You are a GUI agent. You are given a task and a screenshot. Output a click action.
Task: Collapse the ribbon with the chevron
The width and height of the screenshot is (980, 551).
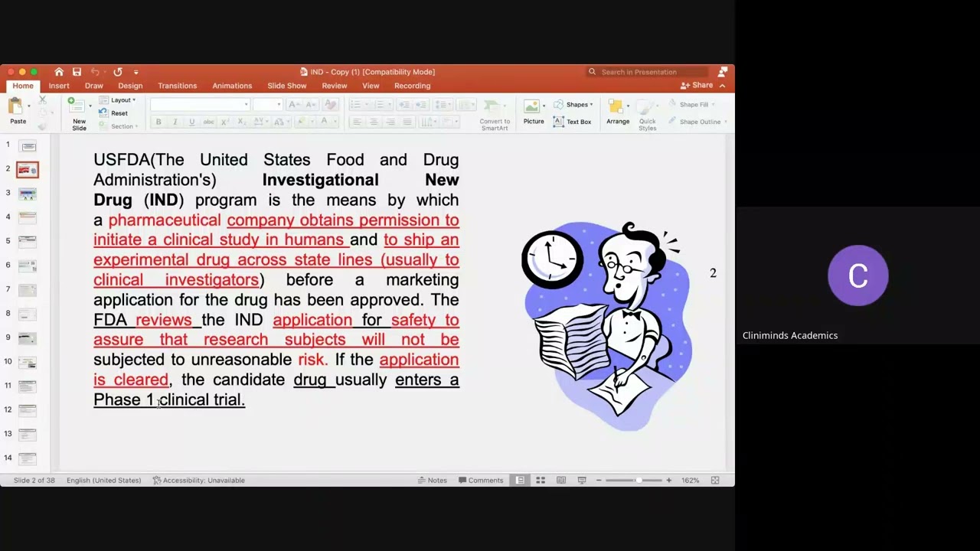click(x=722, y=86)
